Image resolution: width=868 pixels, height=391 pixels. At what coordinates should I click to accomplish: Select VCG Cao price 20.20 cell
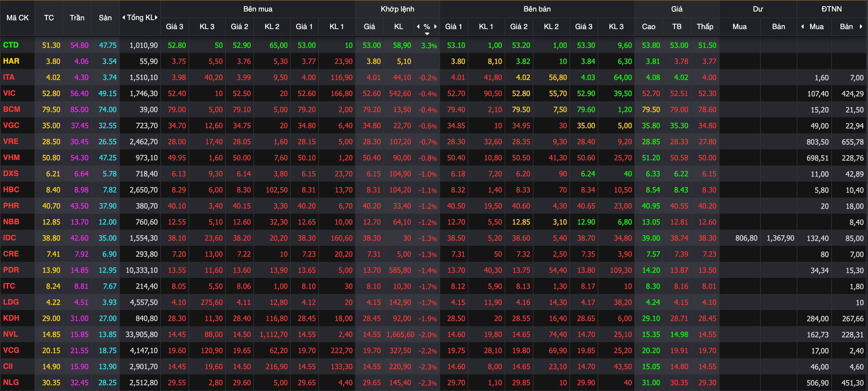point(651,350)
